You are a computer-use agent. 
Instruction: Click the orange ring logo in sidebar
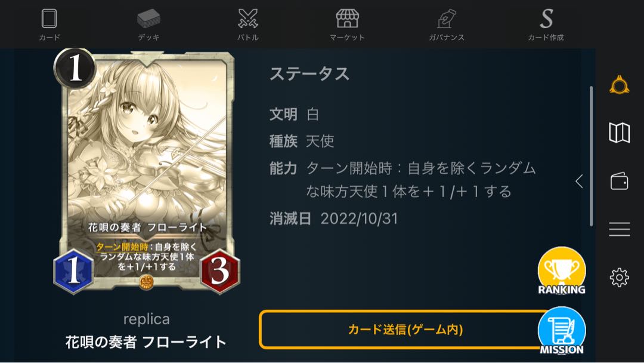[620, 85]
